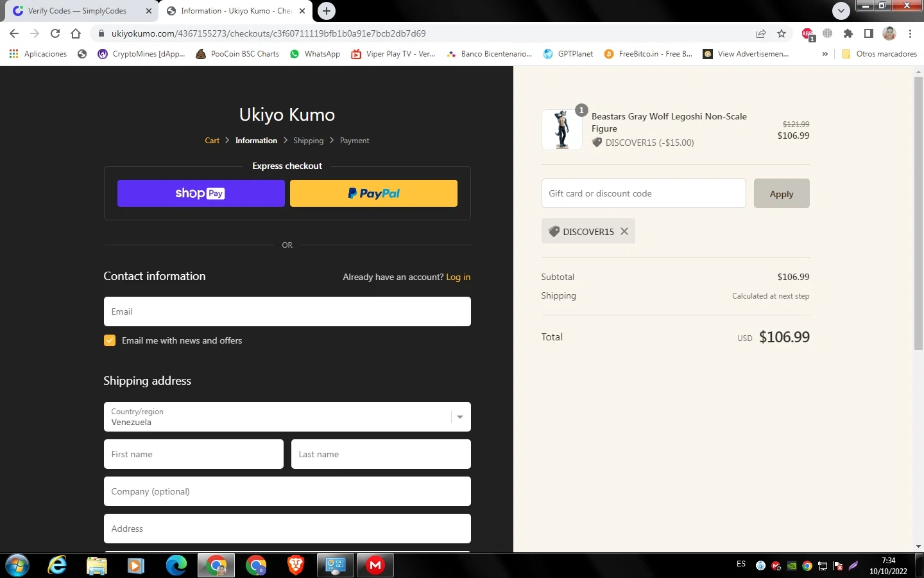Show more bookmarks overflow chevron
924x578 pixels.
click(825, 54)
